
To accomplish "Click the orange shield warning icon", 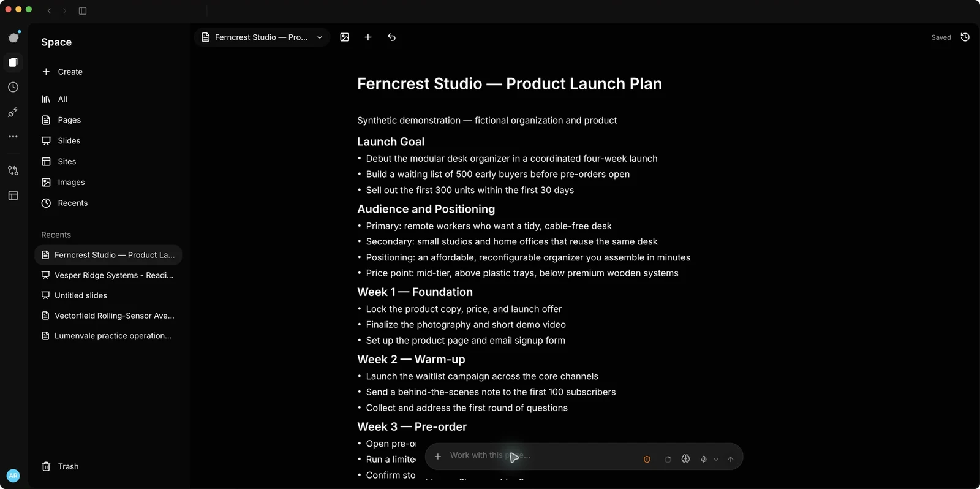I will [x=647, y=459].
